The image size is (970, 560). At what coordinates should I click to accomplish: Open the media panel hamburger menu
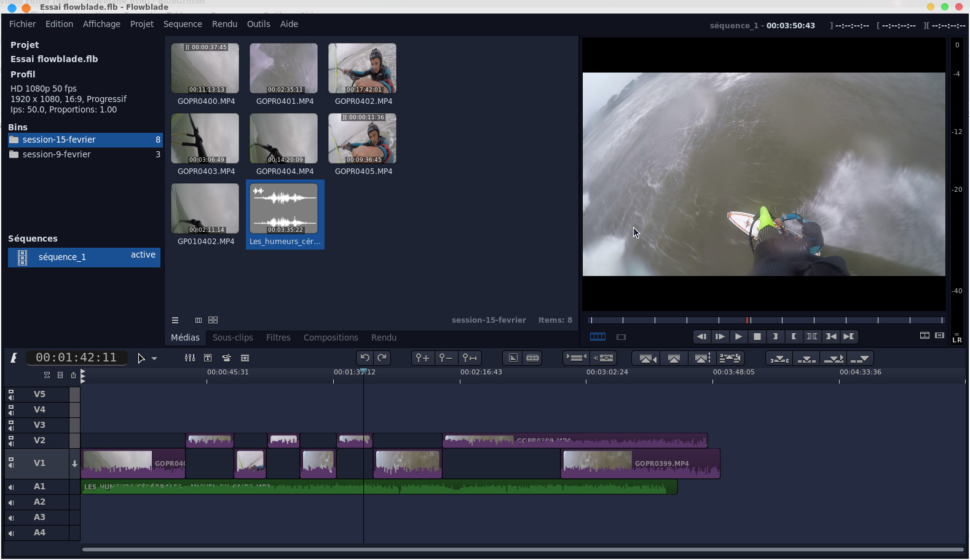175,320
